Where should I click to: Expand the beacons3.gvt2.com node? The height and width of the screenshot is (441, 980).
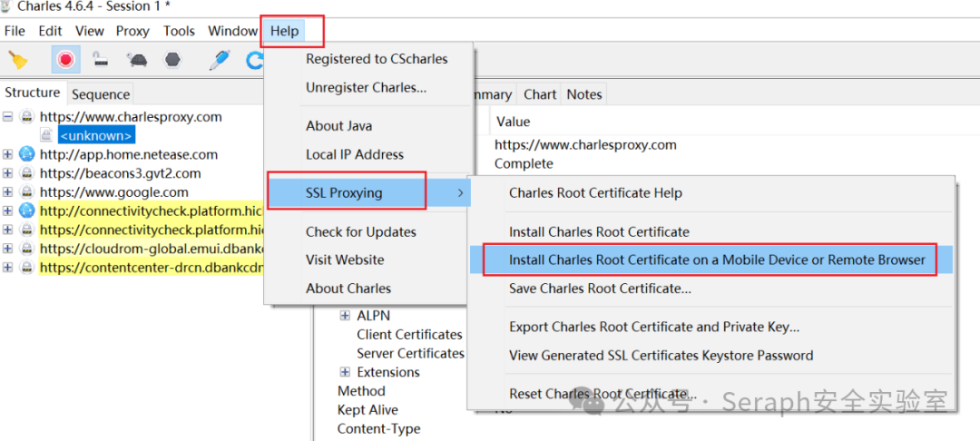tap(7, 173)
